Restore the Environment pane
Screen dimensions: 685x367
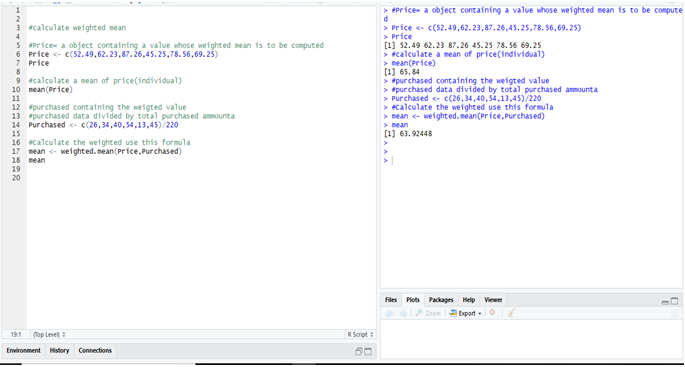359,351
